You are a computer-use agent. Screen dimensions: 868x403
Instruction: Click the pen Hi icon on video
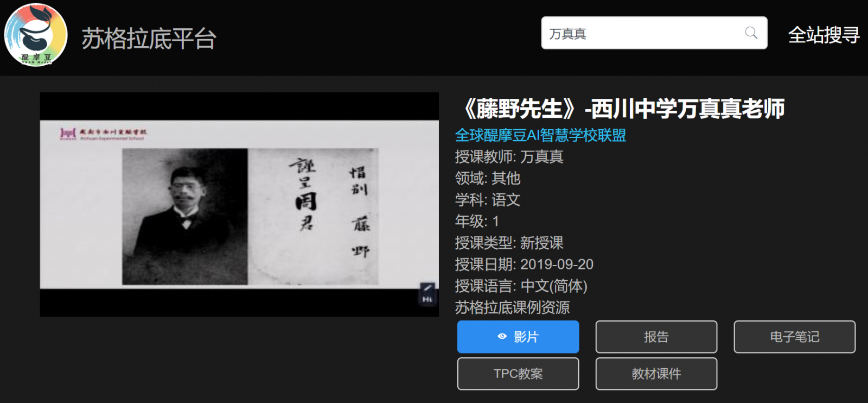coord(427,293)
